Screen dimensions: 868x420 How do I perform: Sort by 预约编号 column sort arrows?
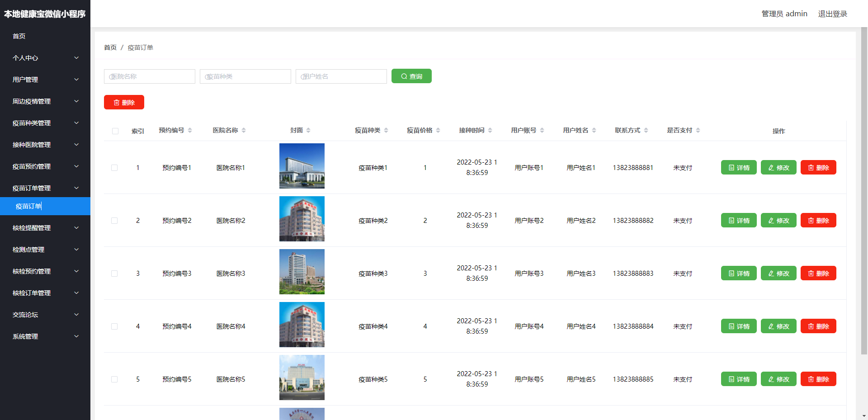coord(190,130)
